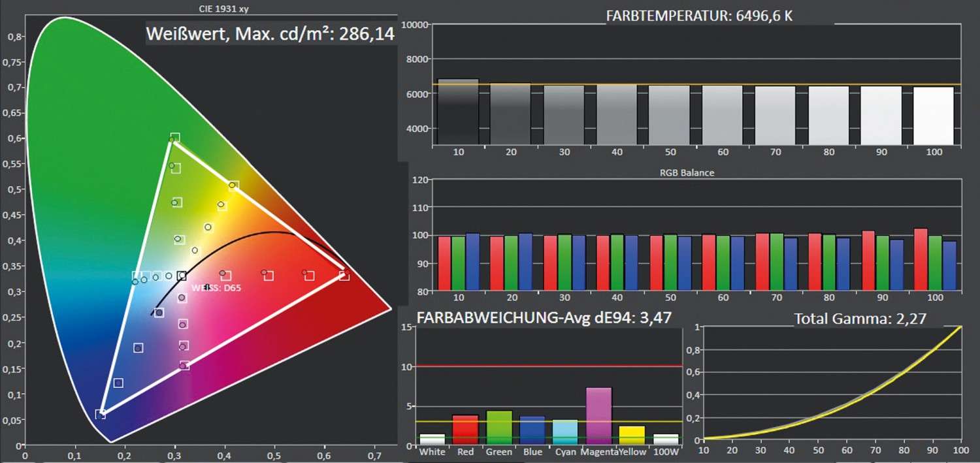Click the blue bar at 20 in RGB Balance
The image size is (980, 463).
point(525,262)
